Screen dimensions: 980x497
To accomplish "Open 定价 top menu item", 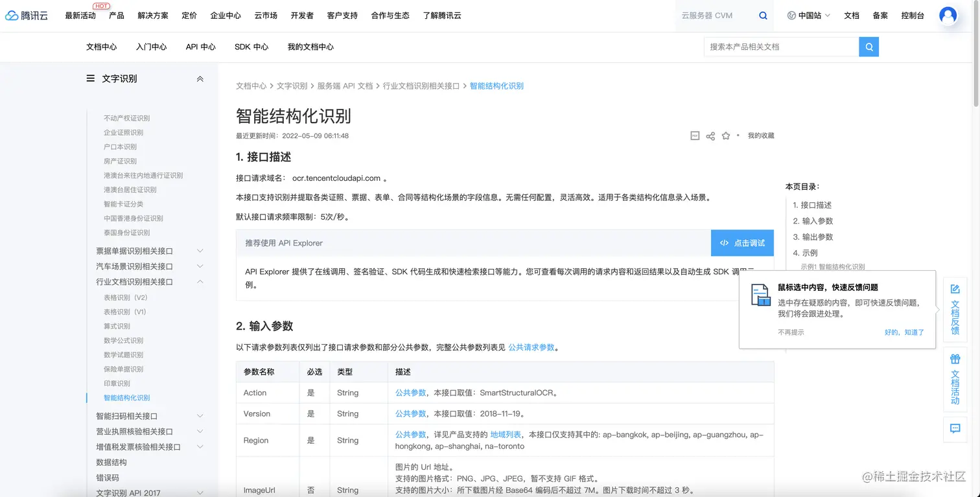I will (x=189, y=16).
